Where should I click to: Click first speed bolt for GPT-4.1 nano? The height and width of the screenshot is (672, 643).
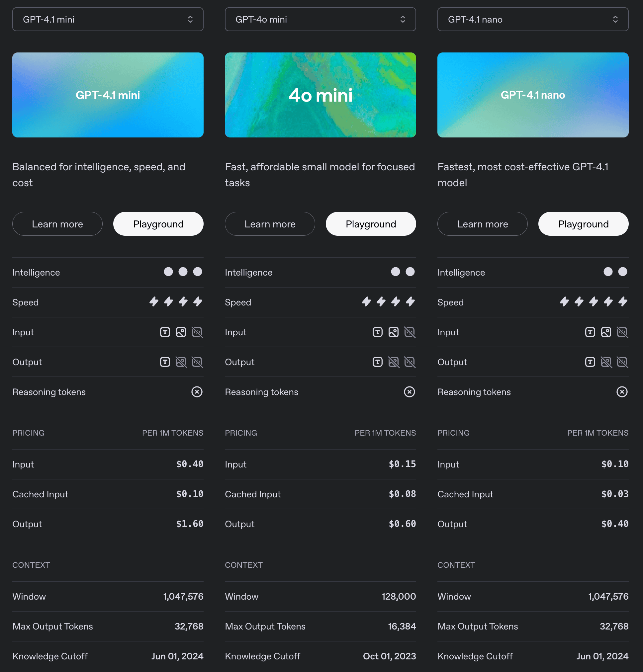tap(564, 301)
